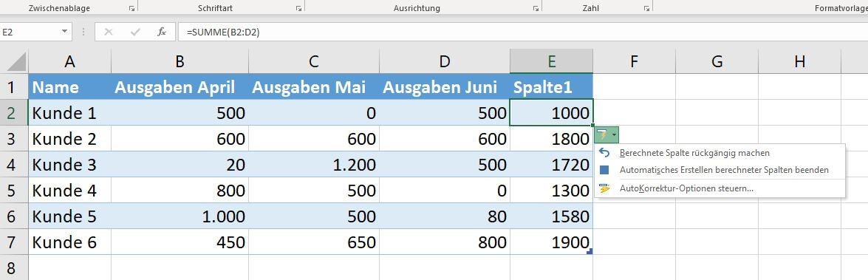Select cell E2 showing 1000
The height and width of the screenshot is (280, 868).
(551, 113)
